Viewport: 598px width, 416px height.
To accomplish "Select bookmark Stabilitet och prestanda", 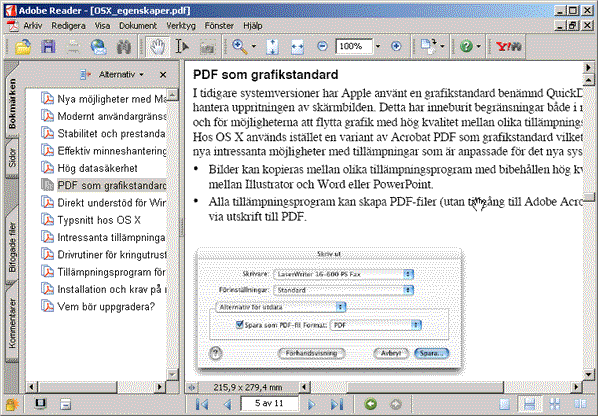I will tap(104, 133).
